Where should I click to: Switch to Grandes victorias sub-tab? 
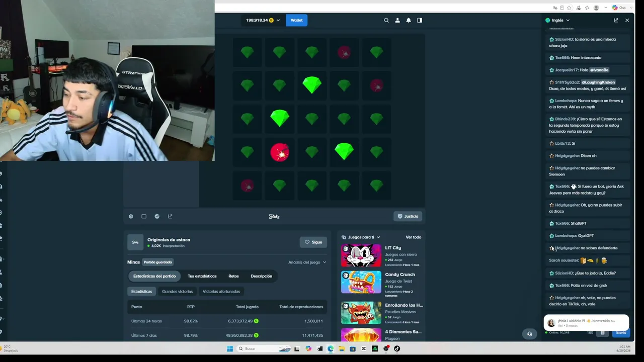(177, 292)
